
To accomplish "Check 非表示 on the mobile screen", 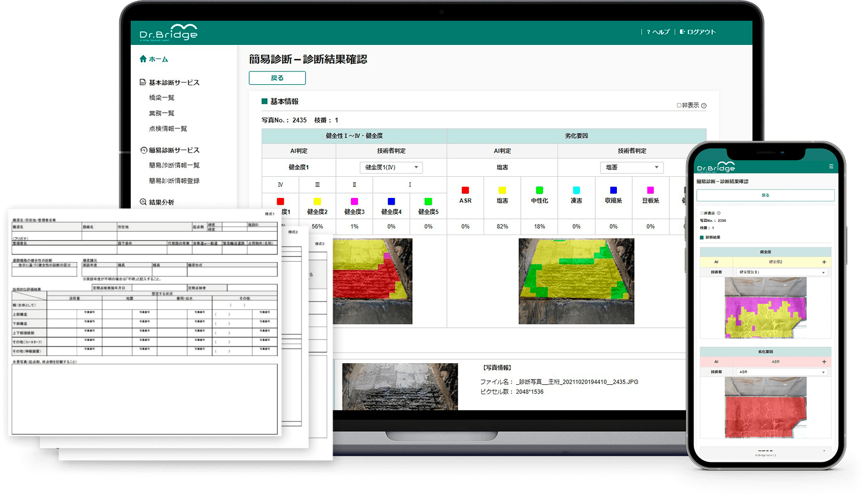I will (702, 212).
